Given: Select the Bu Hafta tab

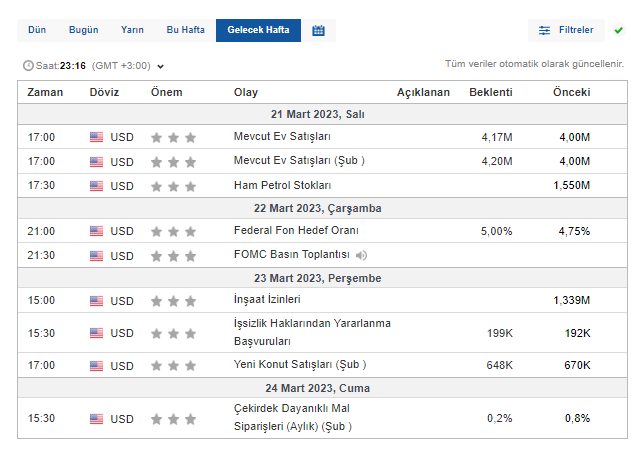Looking at the screenshot, I should 185,30.
